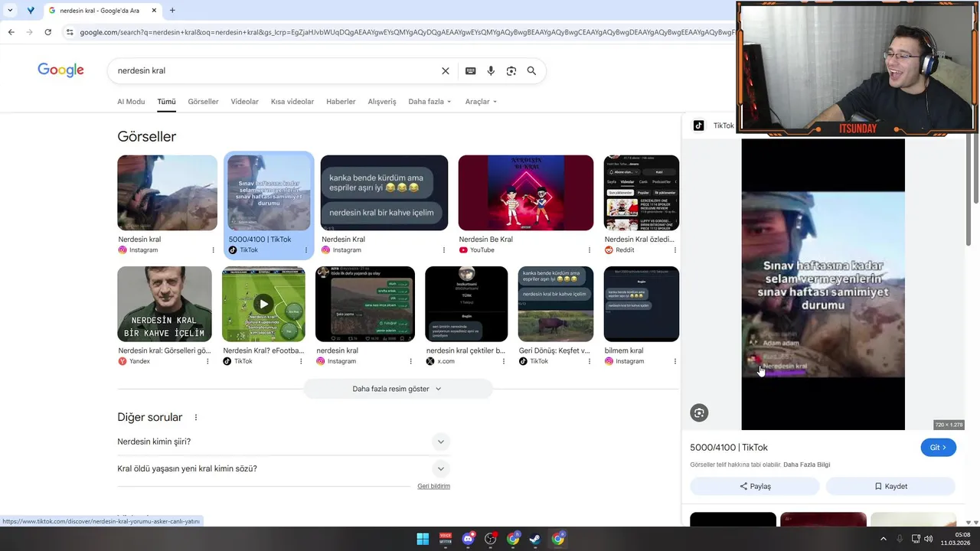Viewport: 980px width, 551px height.
Task: Open the Google logo homepage
Action: click(60, 70)
